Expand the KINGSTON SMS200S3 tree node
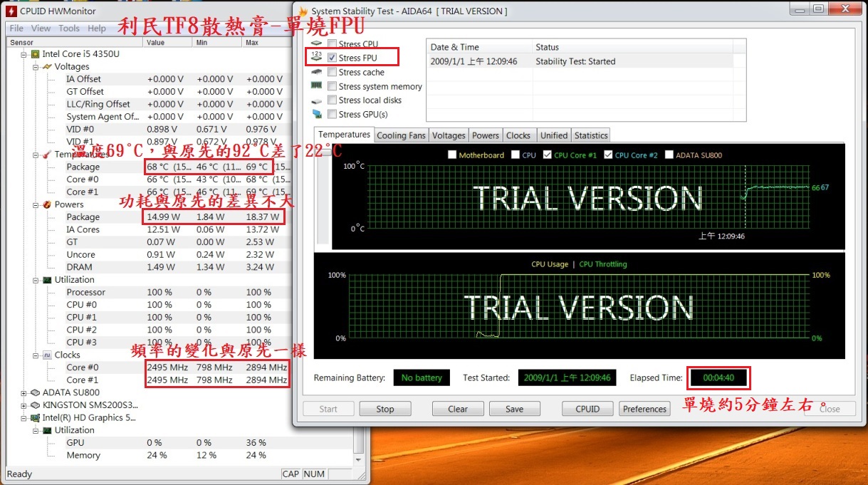The image size is (868, 485). click(23, 405)
